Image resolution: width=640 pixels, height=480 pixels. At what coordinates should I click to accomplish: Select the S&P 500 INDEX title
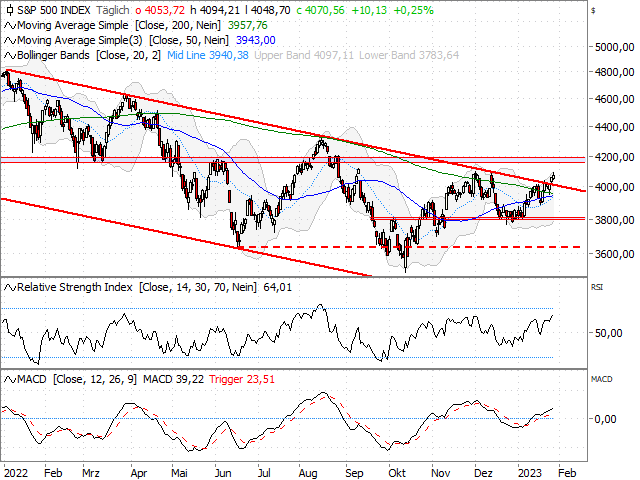[53, 11]
